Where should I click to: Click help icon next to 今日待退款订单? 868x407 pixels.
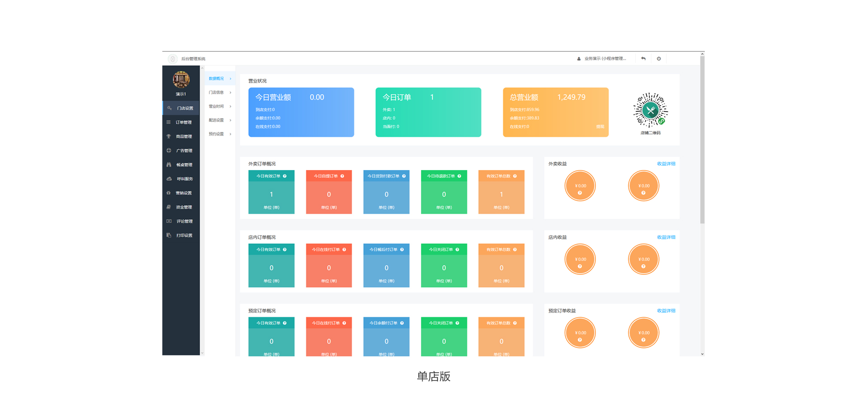[459, 176]
